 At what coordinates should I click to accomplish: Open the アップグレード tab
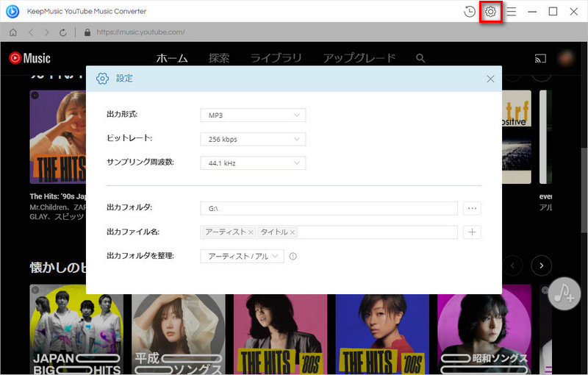pos(359,58)
